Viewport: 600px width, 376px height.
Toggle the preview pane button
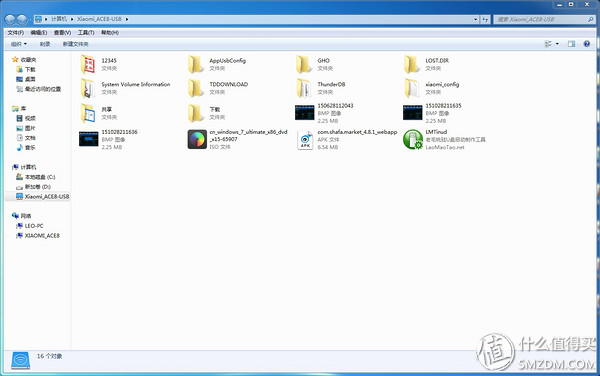point(571,44)
